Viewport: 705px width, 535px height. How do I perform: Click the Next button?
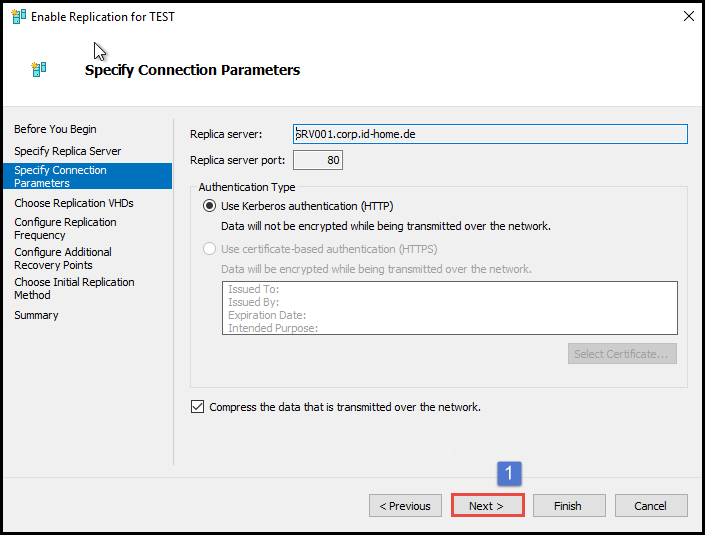[488, 506]
